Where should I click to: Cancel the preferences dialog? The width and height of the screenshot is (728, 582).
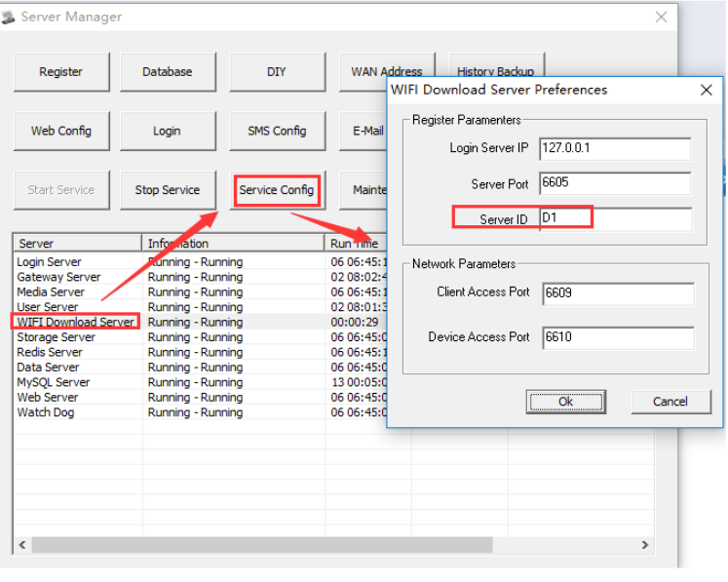pos(670,402)
